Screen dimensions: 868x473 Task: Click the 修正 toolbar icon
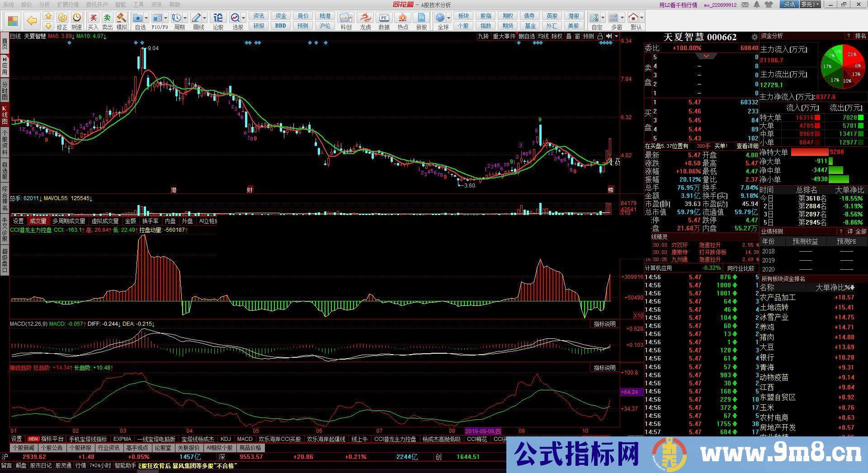[62, 18]
